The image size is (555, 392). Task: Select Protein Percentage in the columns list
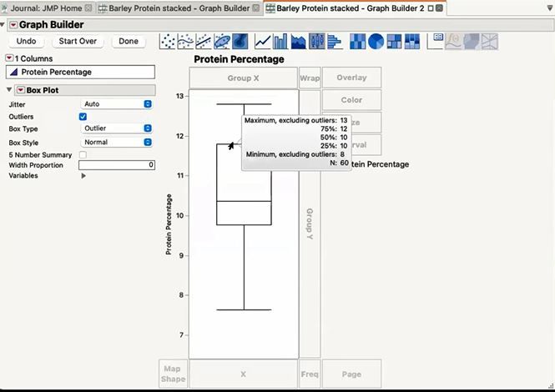(x=80, y=73)
